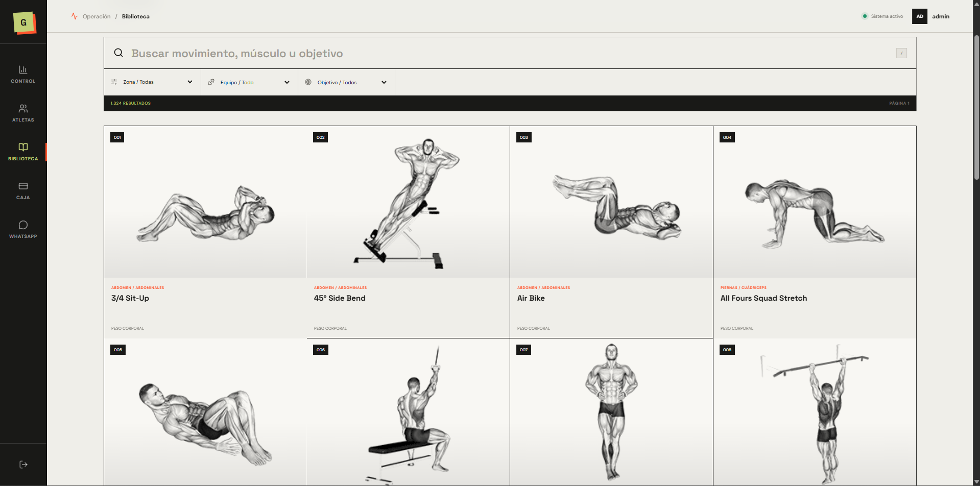This screenshot has width=980, height=486.
Task: Click the 001 number badge
Action: pyautogui.click(x=117, y=137)
